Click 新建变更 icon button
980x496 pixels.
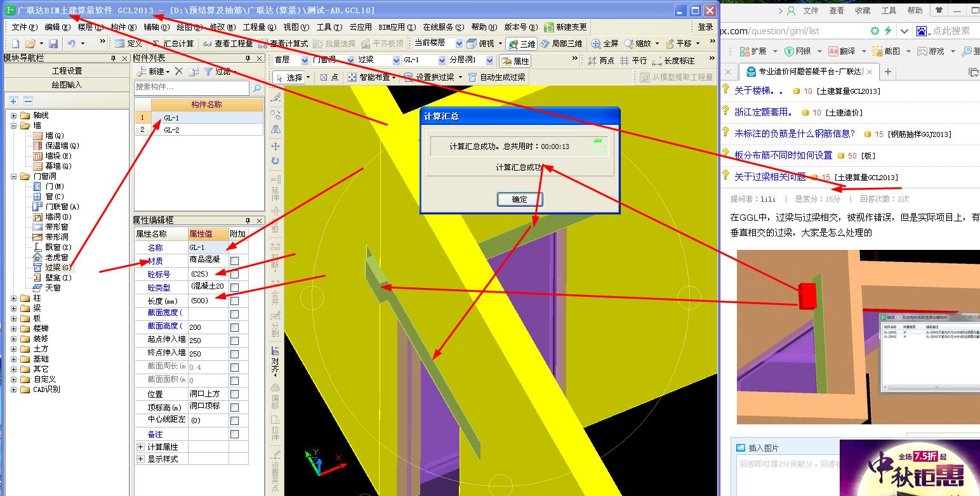pyautogui.click(x=566, y=27)
